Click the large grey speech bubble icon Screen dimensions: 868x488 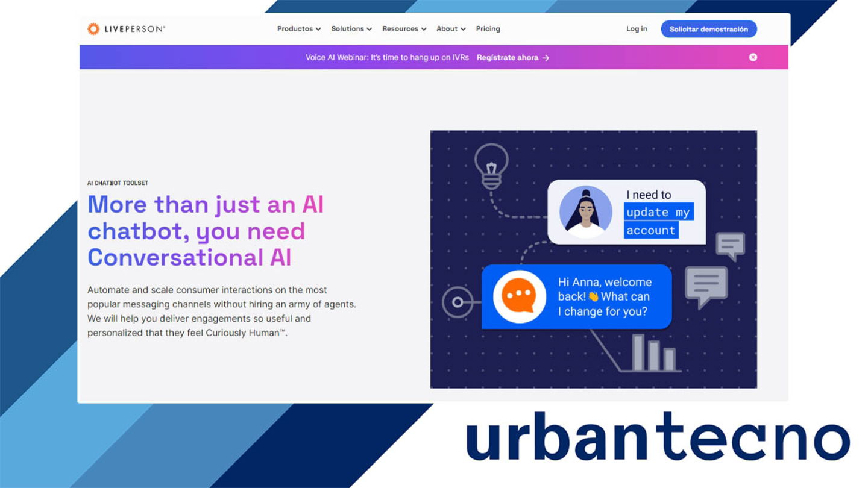pyautogui.click(x=706, y=287)
